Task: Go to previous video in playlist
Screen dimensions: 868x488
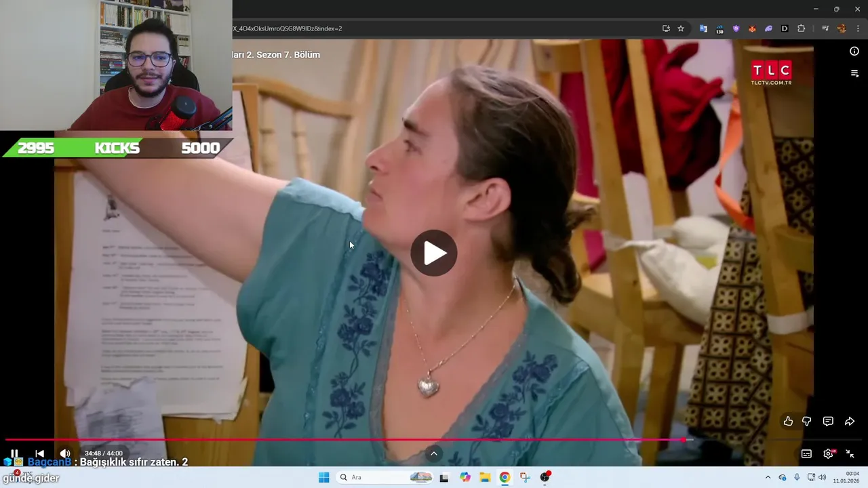Action: (x=39, y=453)
